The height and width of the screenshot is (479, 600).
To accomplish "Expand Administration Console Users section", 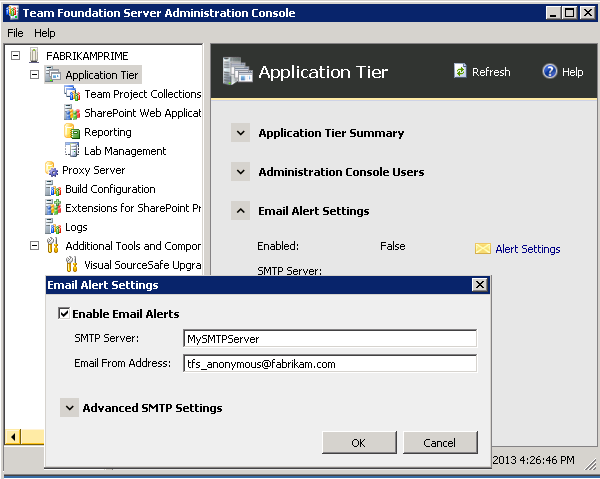I will [x=240, y=172].
